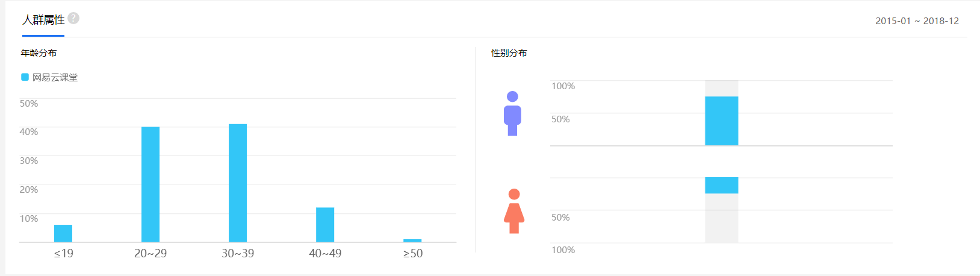Toggle the 网易云课堂 legend blue swatch
Viewport: 980px width, 276px height.
tap(25, 77)
